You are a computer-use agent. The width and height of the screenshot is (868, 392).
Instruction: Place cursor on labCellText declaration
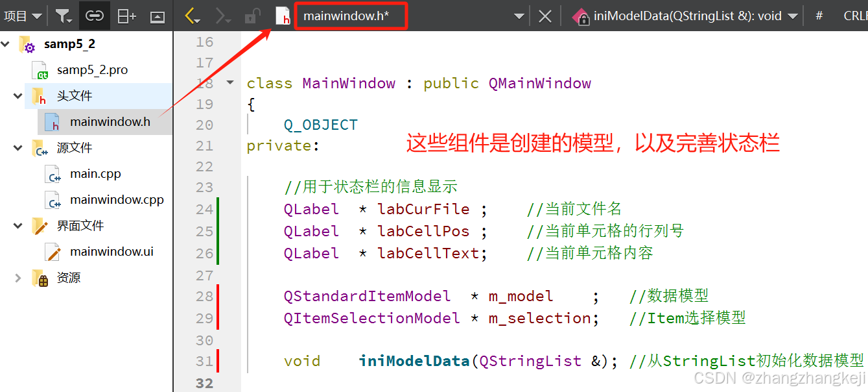[x=428, y=253]
